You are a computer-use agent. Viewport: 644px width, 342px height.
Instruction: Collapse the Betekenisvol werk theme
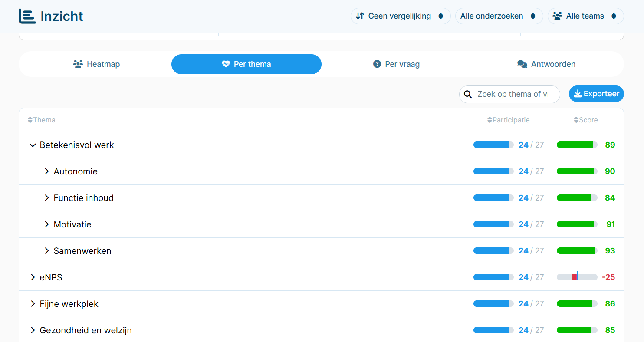33,145
